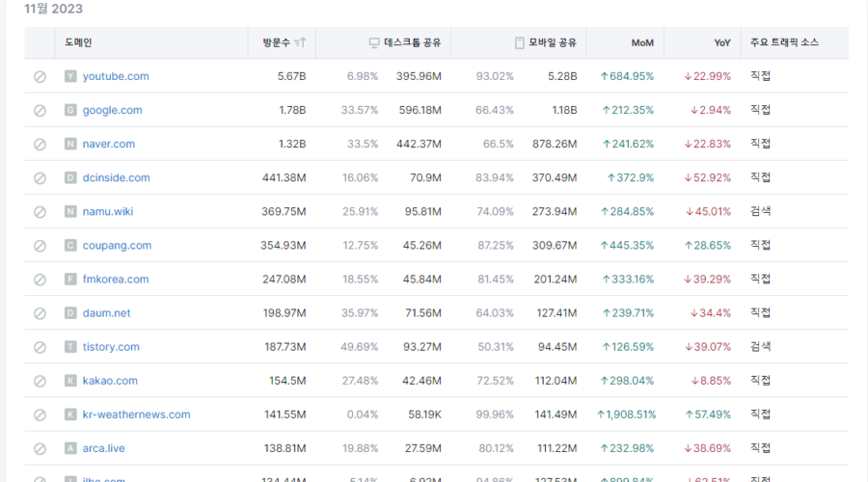Click the 검색 traffic source for tistory.com
This screenshot has width=868, height=482.
pos(761,346)
